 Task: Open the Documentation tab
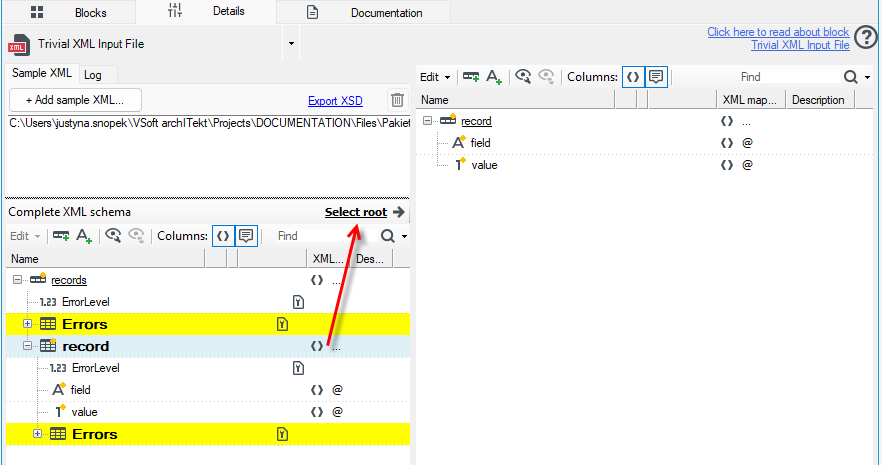(363, 12)
